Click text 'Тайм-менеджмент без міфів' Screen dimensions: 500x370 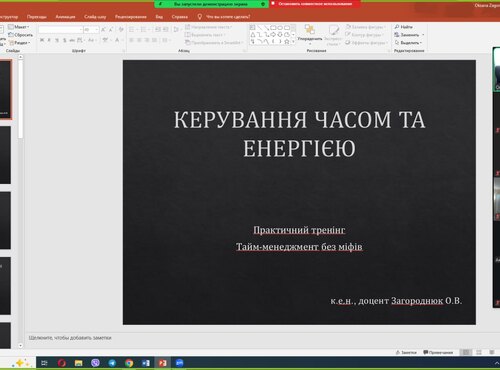click(299, 247)
